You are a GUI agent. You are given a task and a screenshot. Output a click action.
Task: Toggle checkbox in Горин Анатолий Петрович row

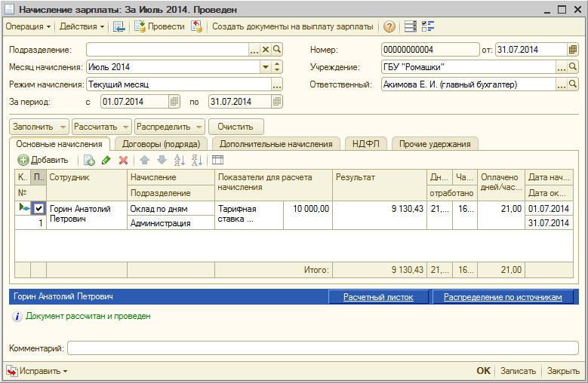pyautogui.click(x=38, y=208)
